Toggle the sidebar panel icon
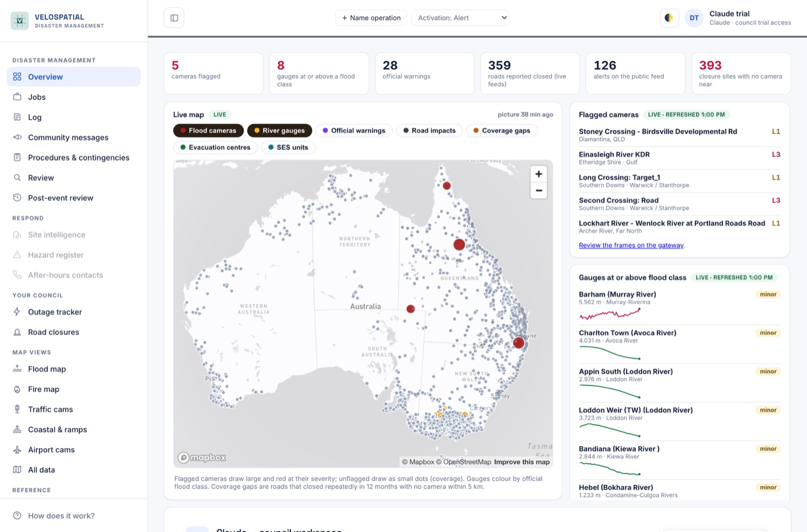Viewport: 807px width, 532px height. click(174, 18)
